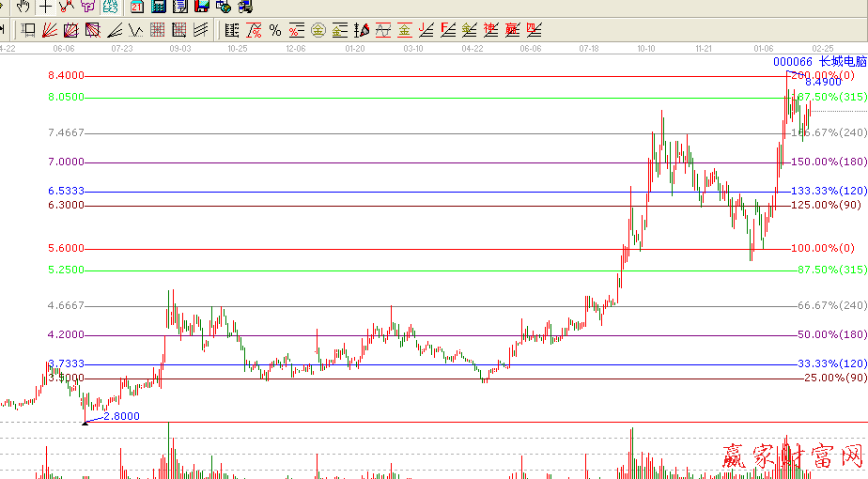Image resolution: width=868 pixels, height=479 pixels.
Task: Open the calculator tool
Action: coord(158,7)
